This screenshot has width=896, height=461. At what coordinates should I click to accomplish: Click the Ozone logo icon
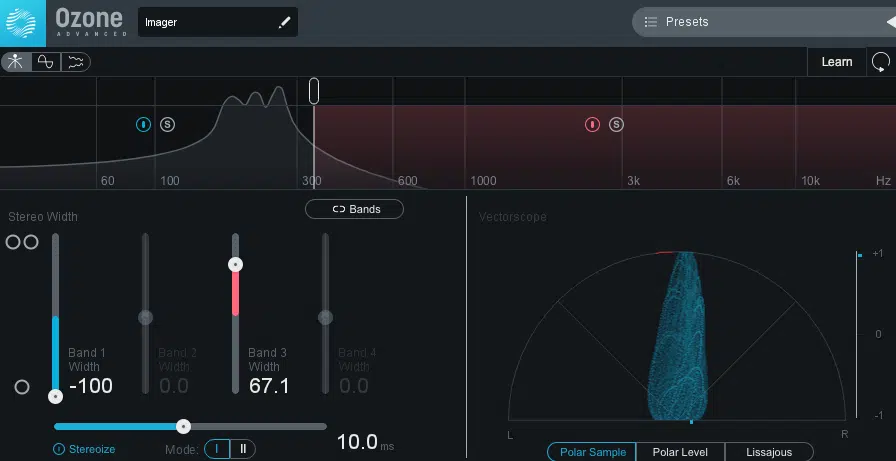(21, 23)
